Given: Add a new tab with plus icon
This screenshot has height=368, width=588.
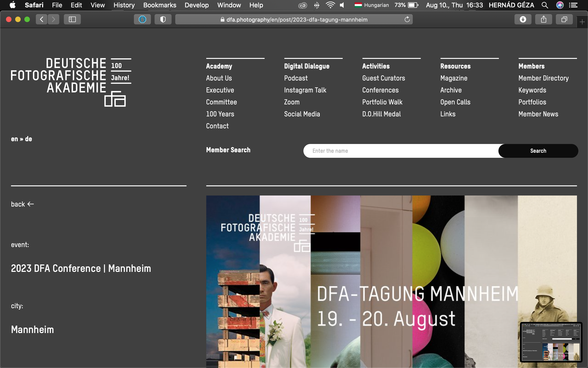Looking at the screenshot, I should [582, 22].
